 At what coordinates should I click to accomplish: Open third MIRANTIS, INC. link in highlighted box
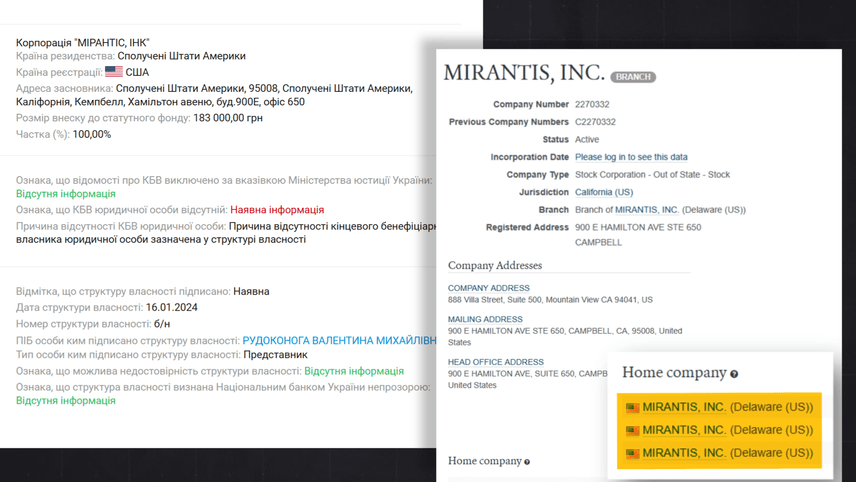[x=684, y=453]
